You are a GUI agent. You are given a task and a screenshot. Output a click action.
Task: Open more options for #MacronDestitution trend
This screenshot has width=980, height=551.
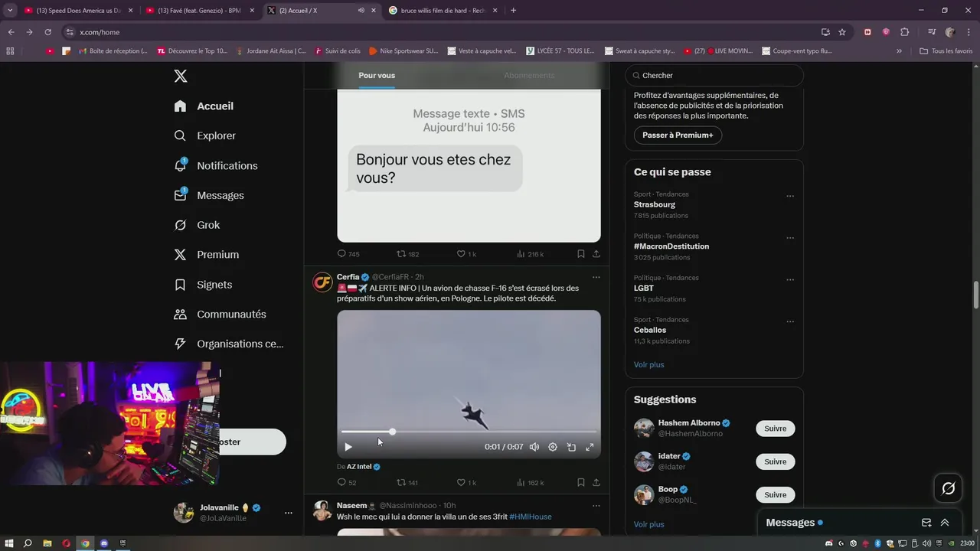pyautogui.click(x=790, y=238)
